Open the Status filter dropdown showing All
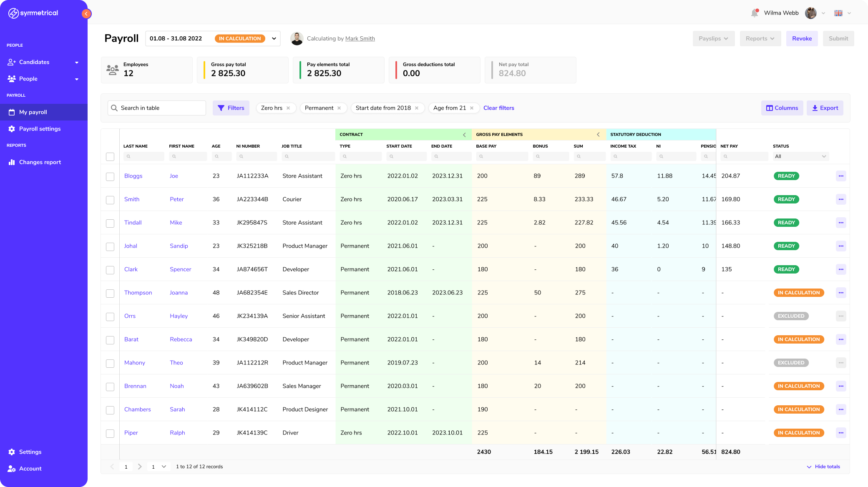The height and width of the screenshot is (487, 868). [800, 156]
